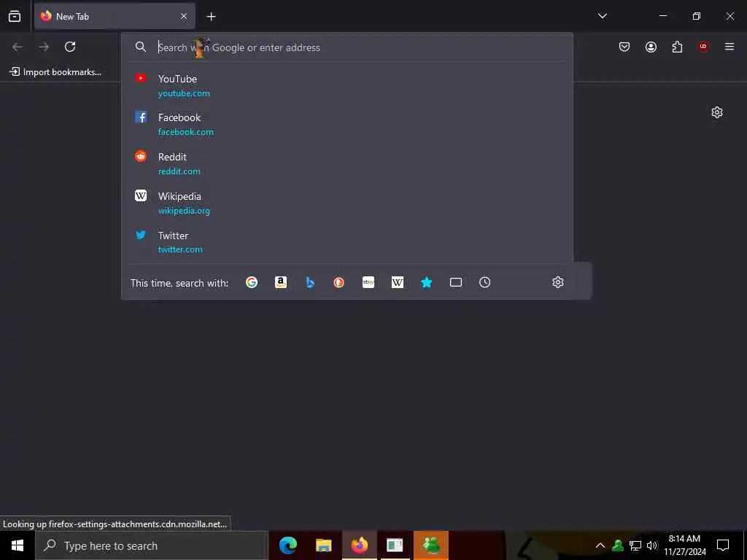747x560 pixels.
Task: Click Import bookmarks link
Action: [55, 72]
